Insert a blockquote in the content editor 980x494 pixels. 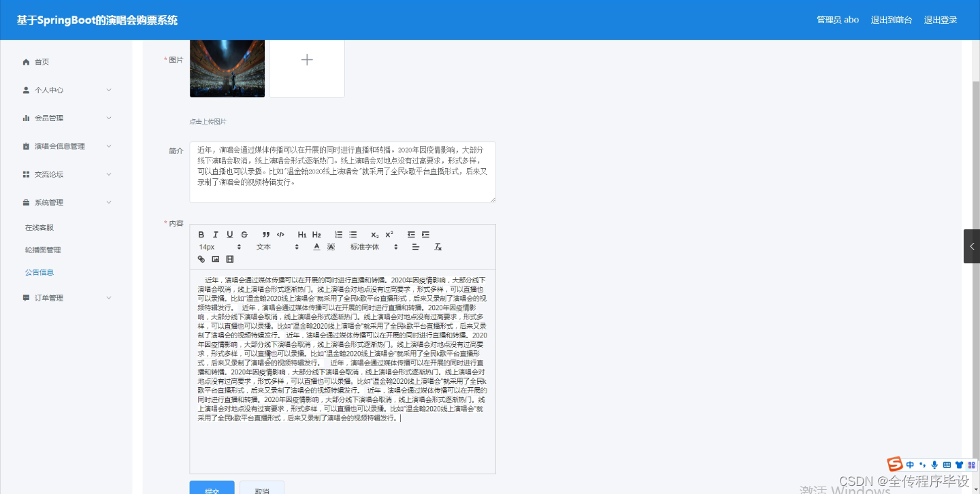coord(266,234)
